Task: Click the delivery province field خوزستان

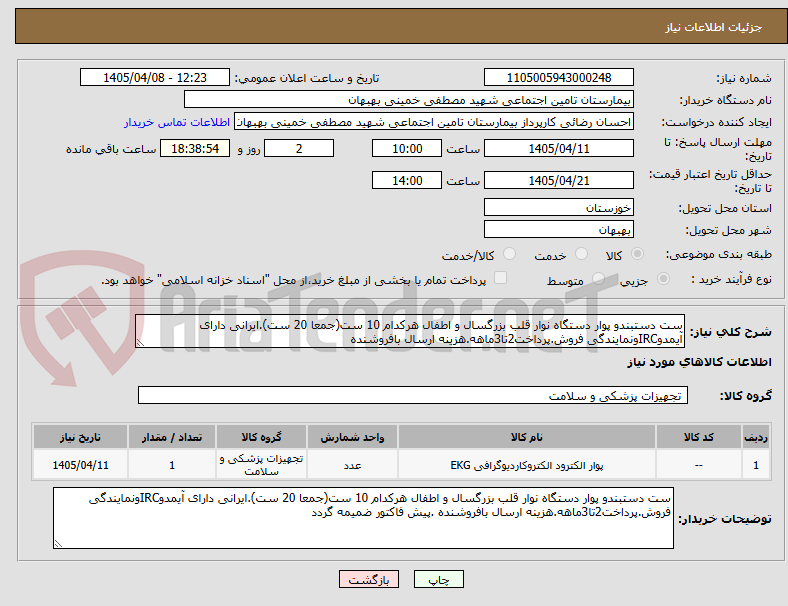Action: [559, 207]
